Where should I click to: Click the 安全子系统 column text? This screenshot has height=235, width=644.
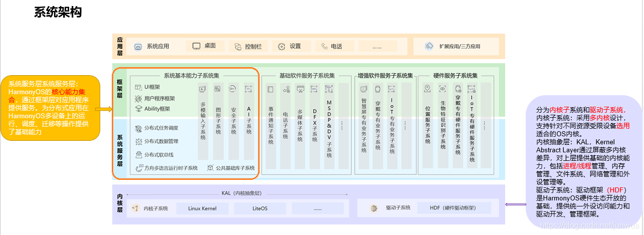coord(233,120)
